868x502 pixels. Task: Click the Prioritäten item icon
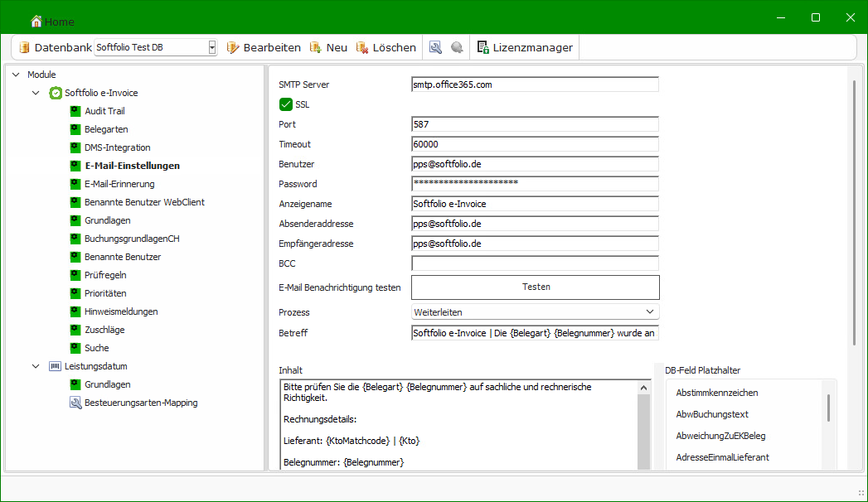click(x=75, y=293)
